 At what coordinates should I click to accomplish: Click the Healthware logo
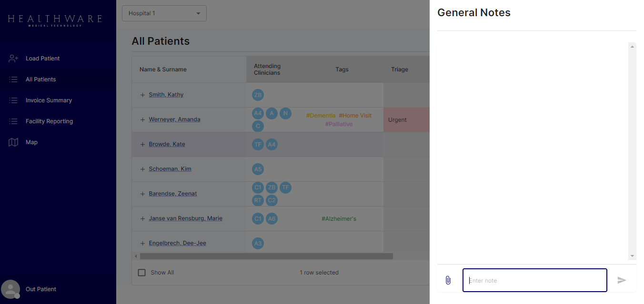coord(55,20)
